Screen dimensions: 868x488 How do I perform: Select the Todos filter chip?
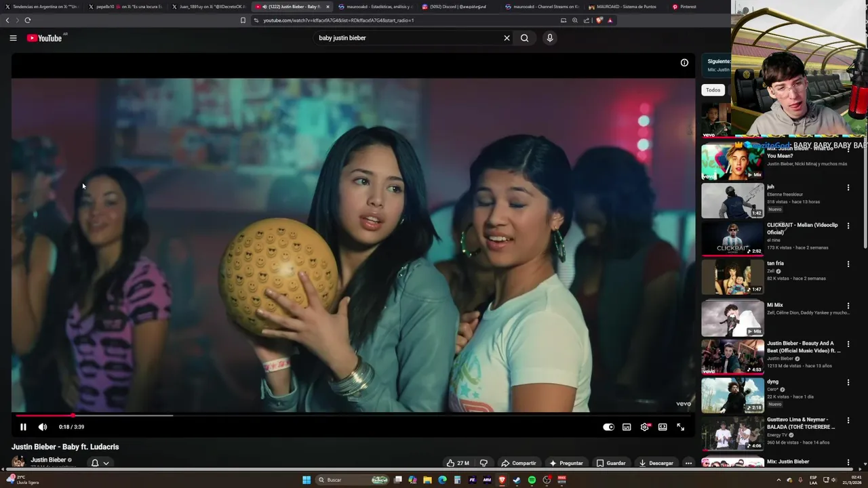(x=713, y=89)
